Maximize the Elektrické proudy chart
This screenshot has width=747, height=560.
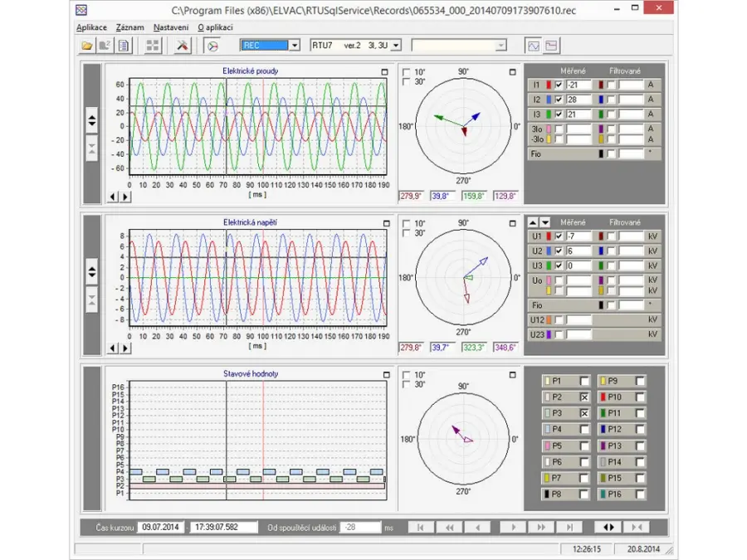(384, 72)
